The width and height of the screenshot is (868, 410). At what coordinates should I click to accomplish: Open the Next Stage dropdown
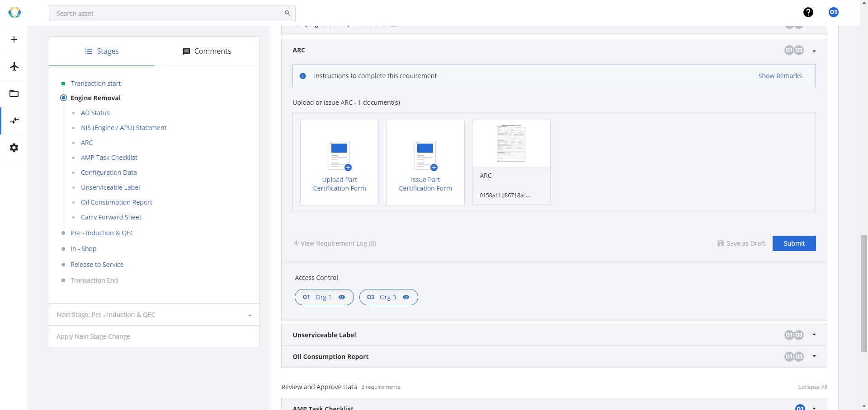click(154, 315)
